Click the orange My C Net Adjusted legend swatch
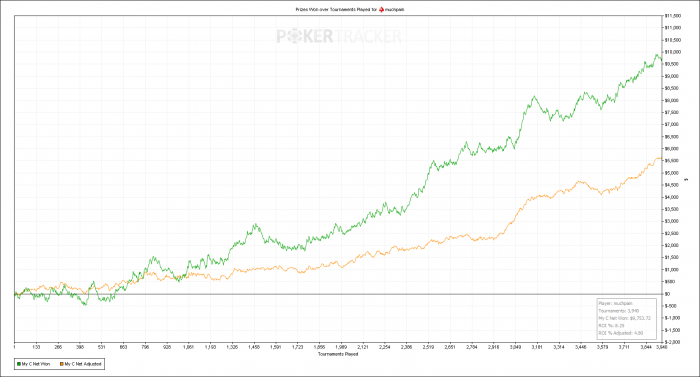The height and width of the screenshot is (377, 700). 61,364
